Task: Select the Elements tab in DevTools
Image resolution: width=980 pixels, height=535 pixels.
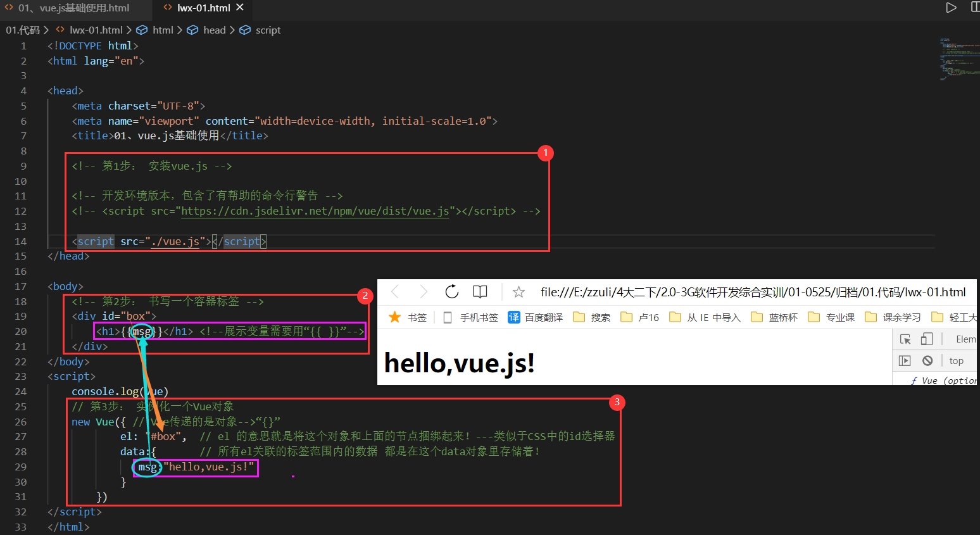Action: click(x=967, y=339)
